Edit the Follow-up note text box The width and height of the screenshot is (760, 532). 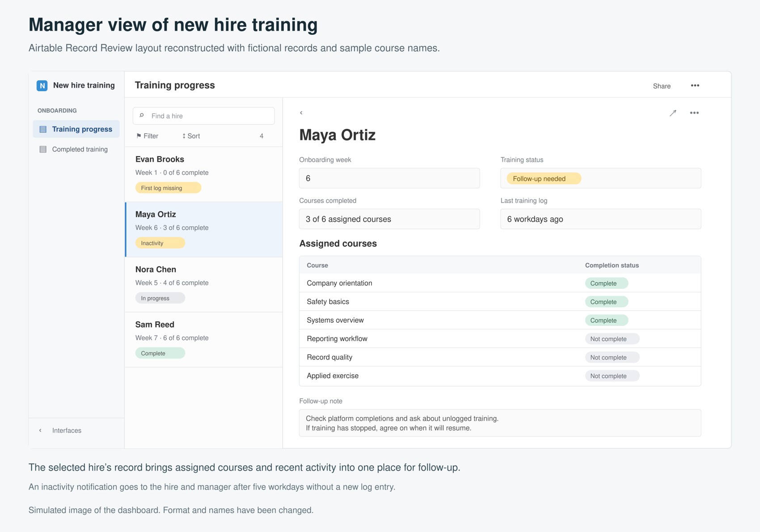[x=500, y=423]
